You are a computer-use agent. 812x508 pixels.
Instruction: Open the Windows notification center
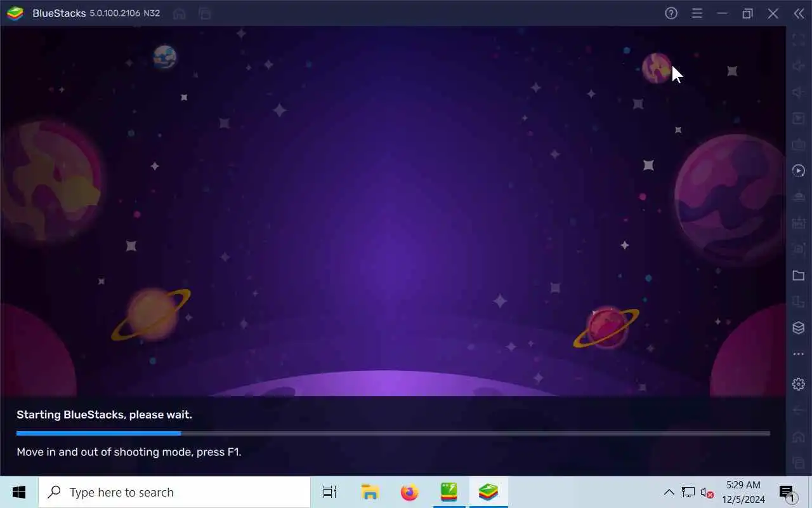click(x=787, y=492)
